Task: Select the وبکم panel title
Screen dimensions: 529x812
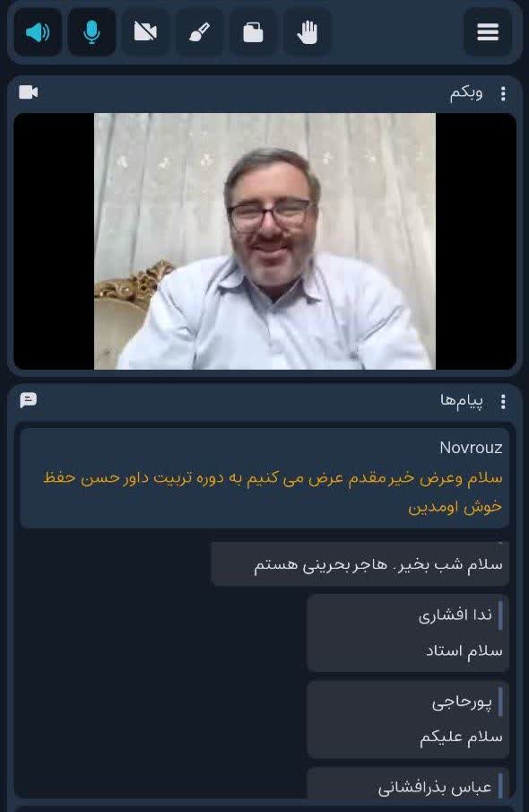Action: (466, 93)
